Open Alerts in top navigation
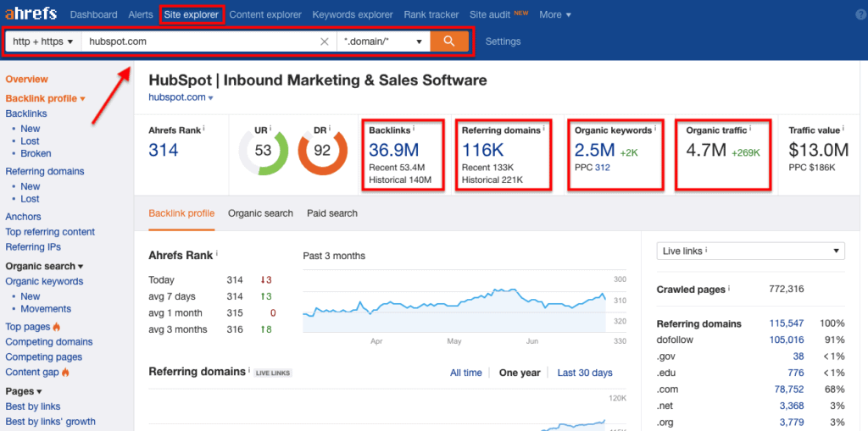Image resolution: width=868 pixels, height=431 pixels. pos(141,15)
